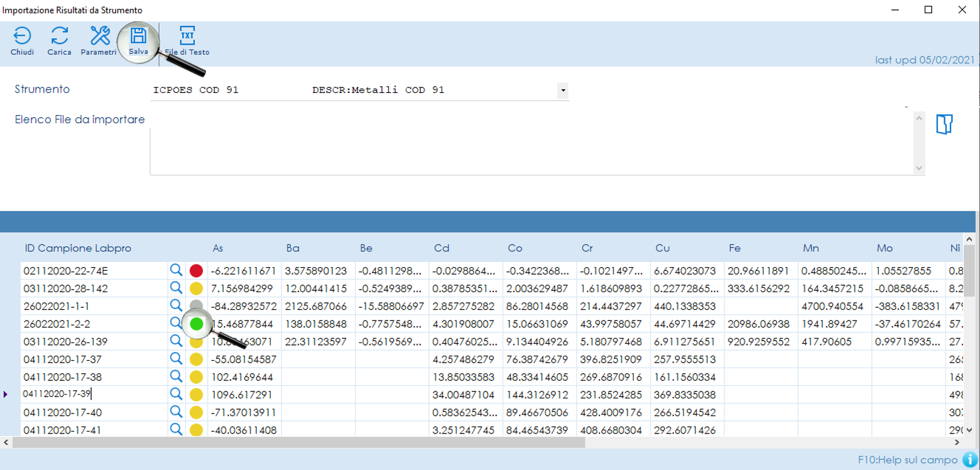Click gray status dot of 26022021-1-1

tap(196, 306)
